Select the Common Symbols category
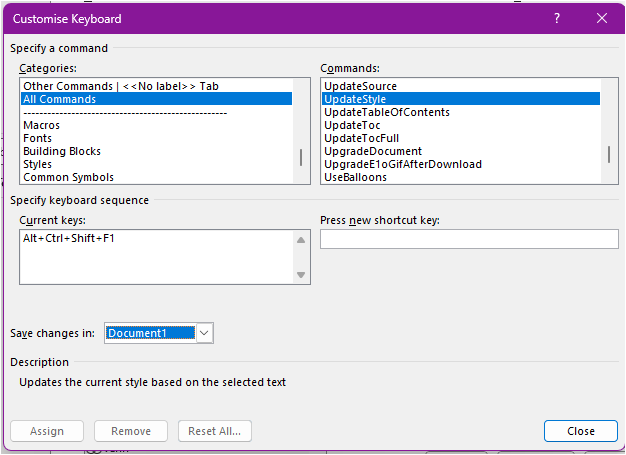 click(x=156, y=177)
